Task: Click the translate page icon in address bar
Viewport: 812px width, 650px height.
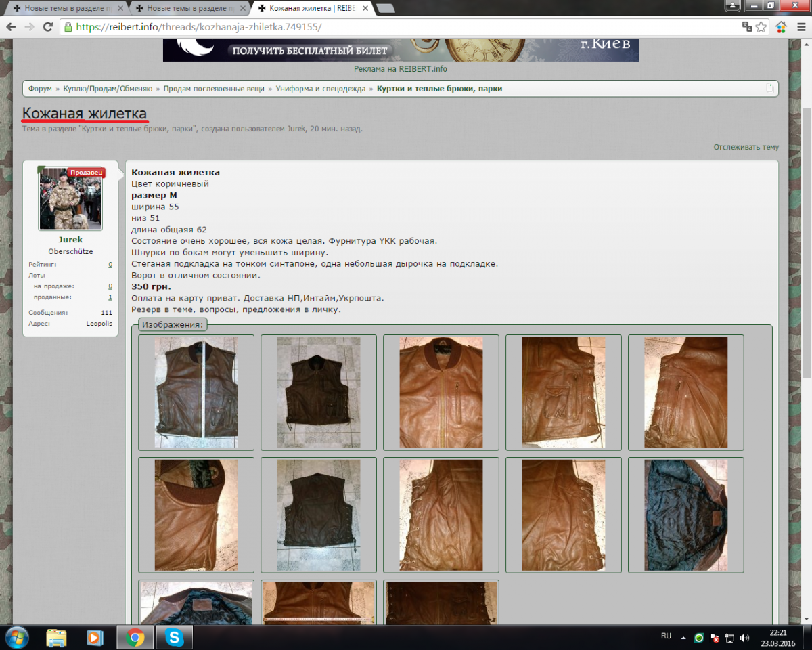Action: pos(747,27)
